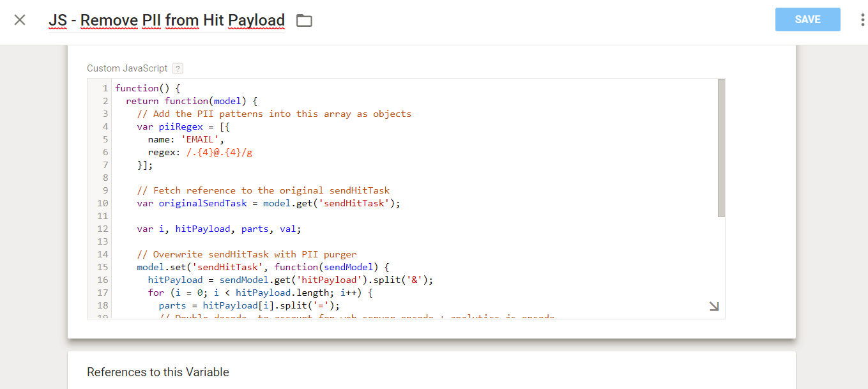Open the three-dot more options menu
Viewport: 868px width, 389px height.
click(862, 20)
